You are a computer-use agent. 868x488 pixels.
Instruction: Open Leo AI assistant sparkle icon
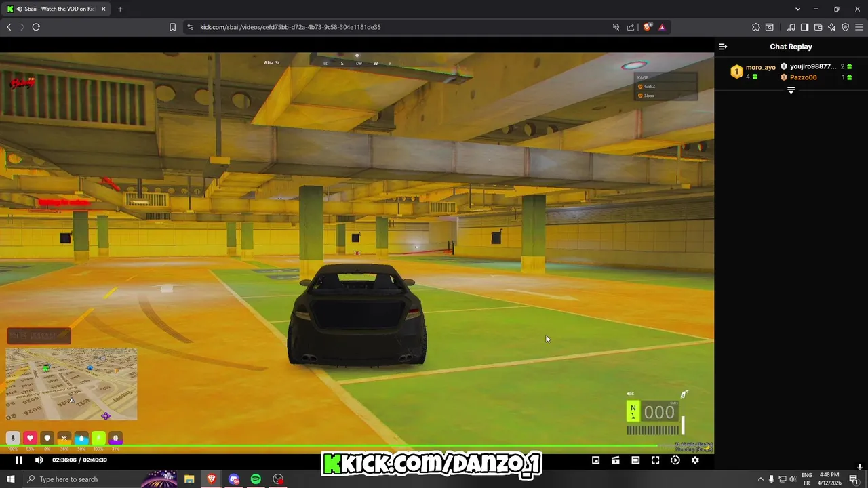tap(831, 27)
